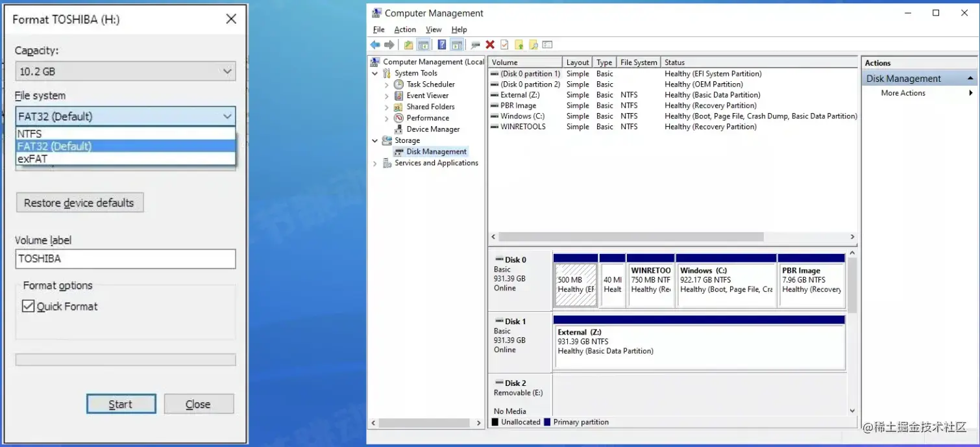
Task: Collapse the Disk Management actions header arrow
Action: tap(971, 79)
